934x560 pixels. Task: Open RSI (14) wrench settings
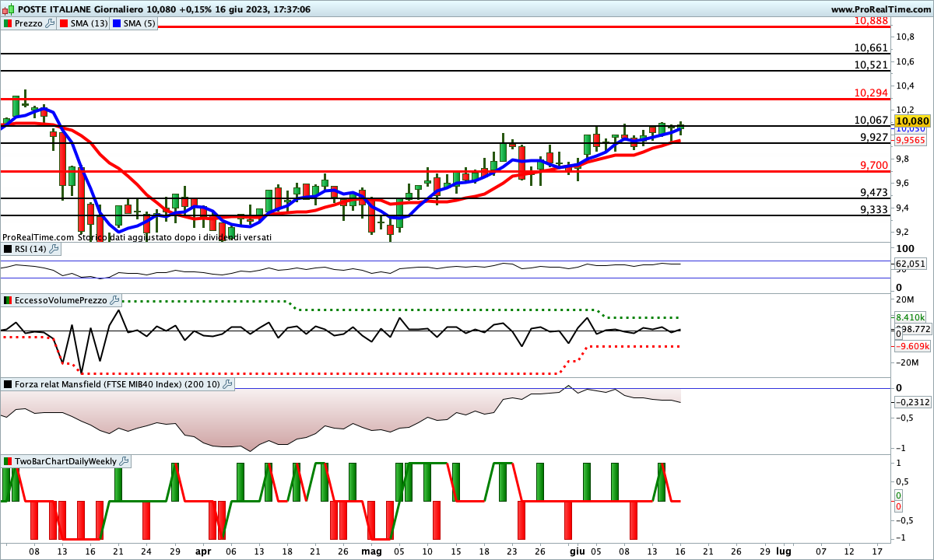tap(54, 249)
